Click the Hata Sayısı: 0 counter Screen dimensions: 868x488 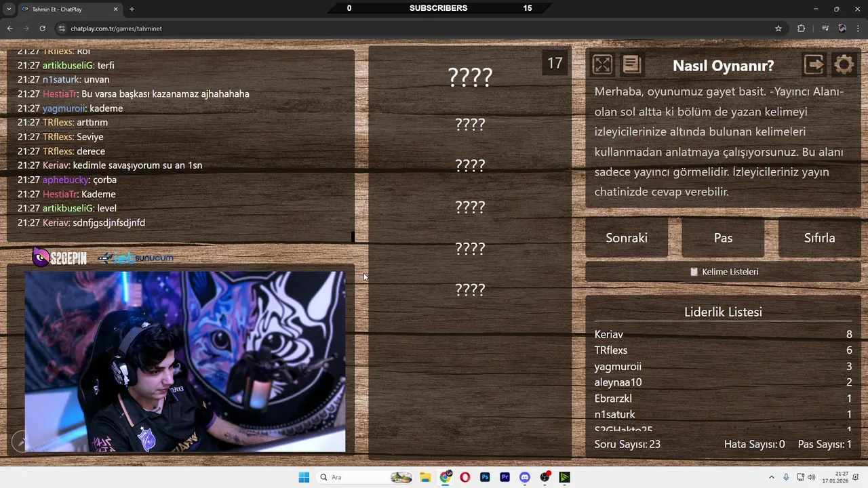754,445
